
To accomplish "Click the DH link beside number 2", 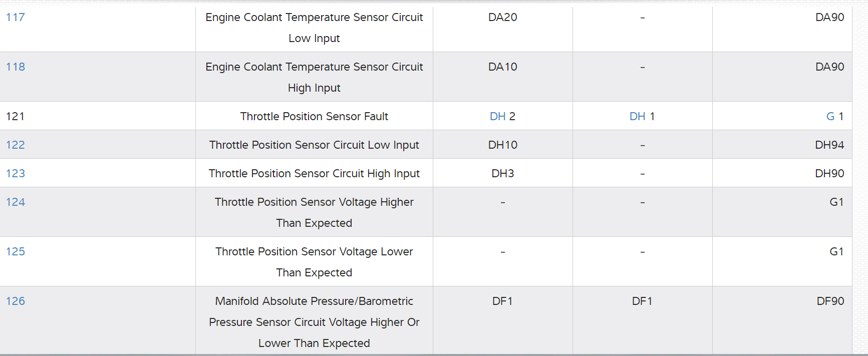I will click(497, 117).
